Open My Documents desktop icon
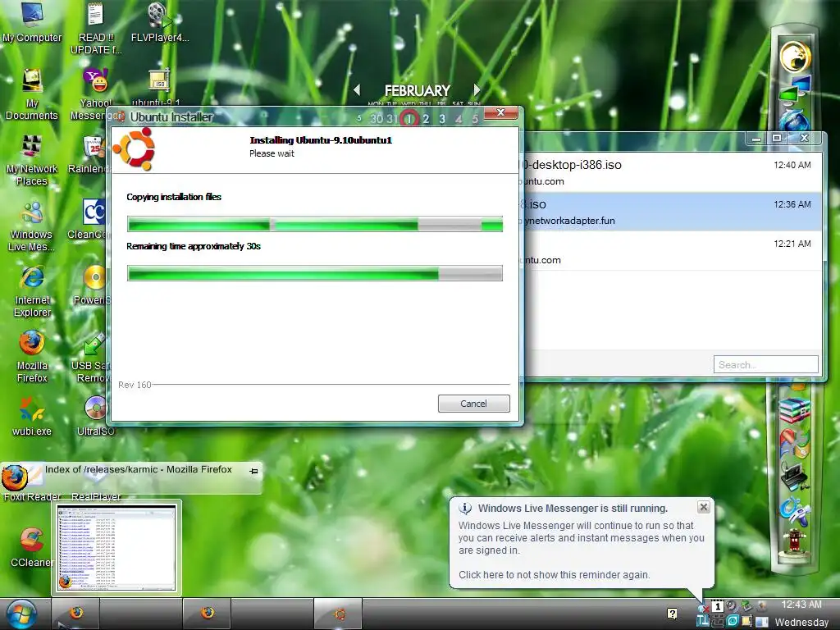 click(32, 94)
